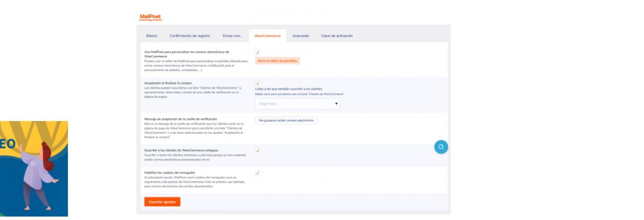The image size is (644, 220).
Task: Select the Enviar con... tab
Action: [x=233, y=36]
